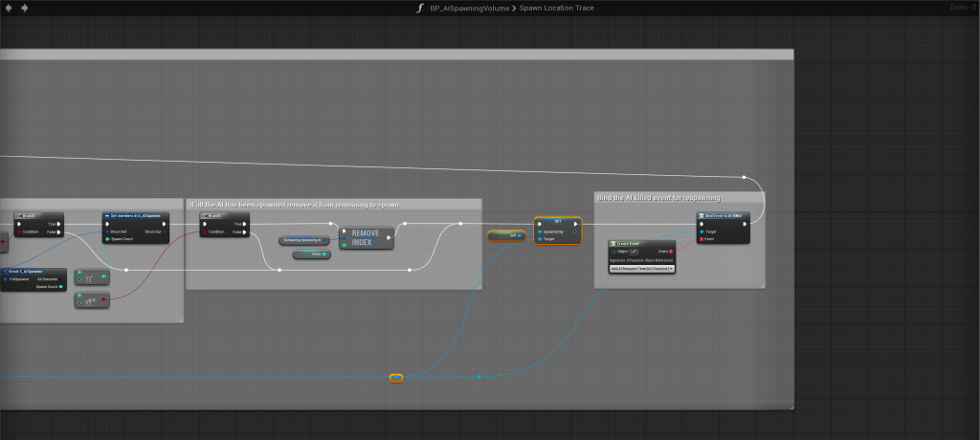Screen dimensions: 980x440
Task: Click the red Event output pin on Create Event
Action: [669, 252]
